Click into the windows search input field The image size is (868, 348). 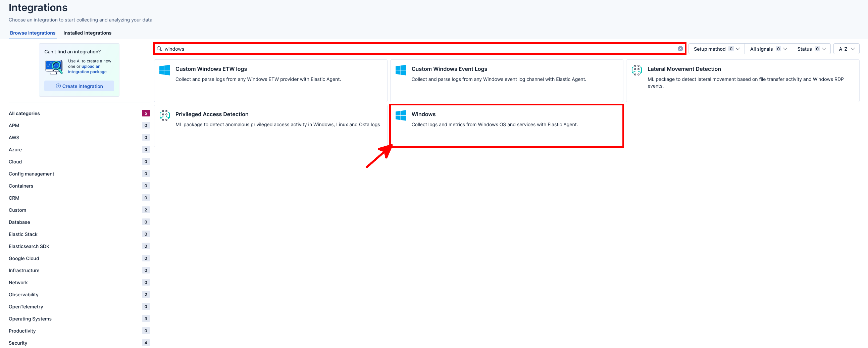(419, 49)
